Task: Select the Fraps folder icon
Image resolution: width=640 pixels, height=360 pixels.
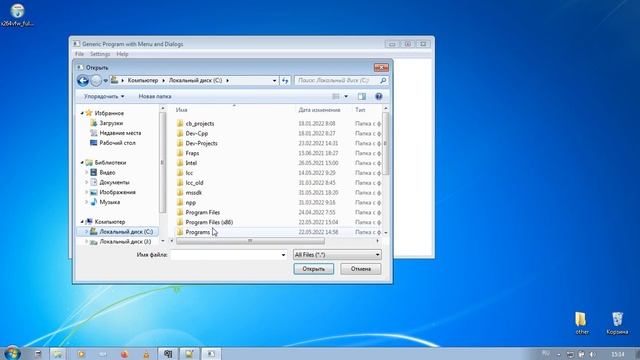Action: 180,153
